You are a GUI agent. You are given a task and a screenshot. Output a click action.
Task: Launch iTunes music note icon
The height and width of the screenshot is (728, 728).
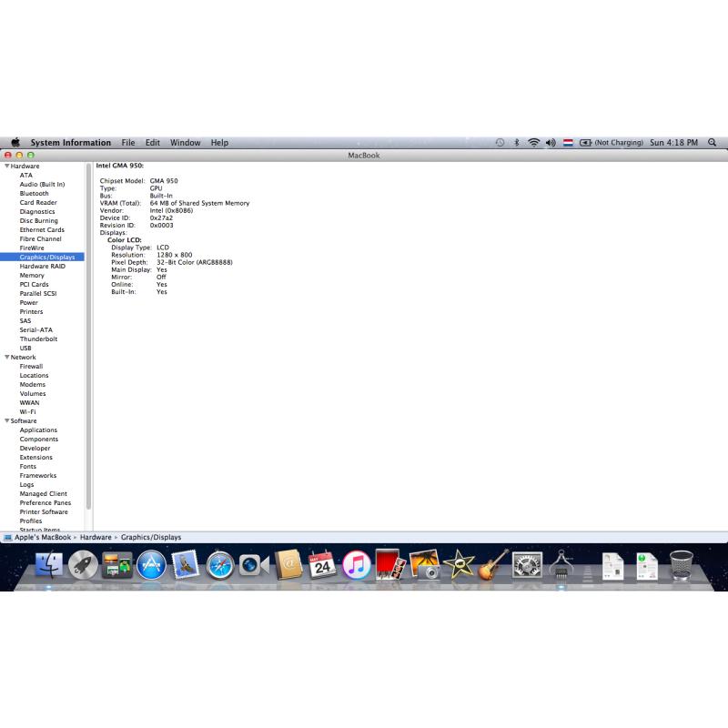(357, 565)
